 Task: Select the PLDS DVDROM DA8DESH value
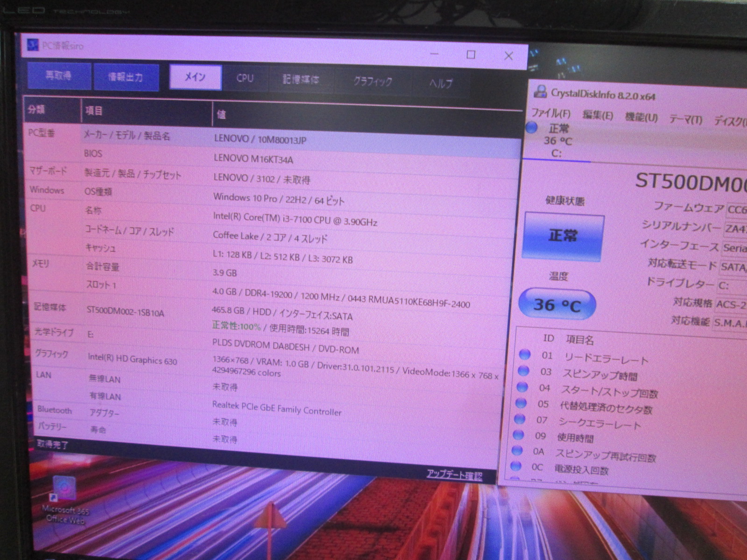(286, 346)
